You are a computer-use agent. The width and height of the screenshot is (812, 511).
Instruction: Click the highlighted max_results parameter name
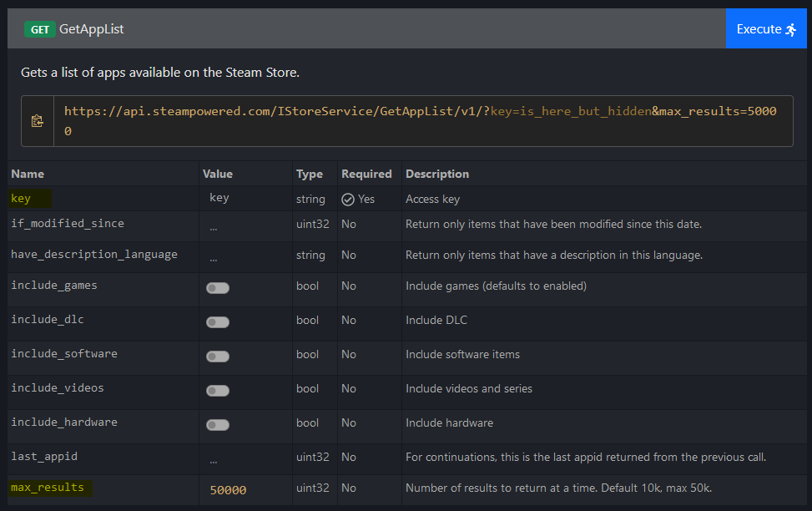(48, 488)
